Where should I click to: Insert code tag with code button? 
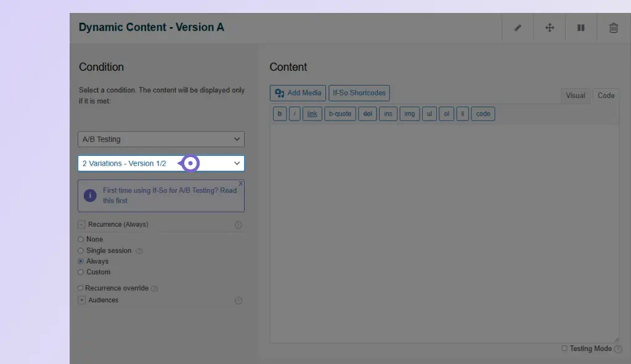pos(483,114)
